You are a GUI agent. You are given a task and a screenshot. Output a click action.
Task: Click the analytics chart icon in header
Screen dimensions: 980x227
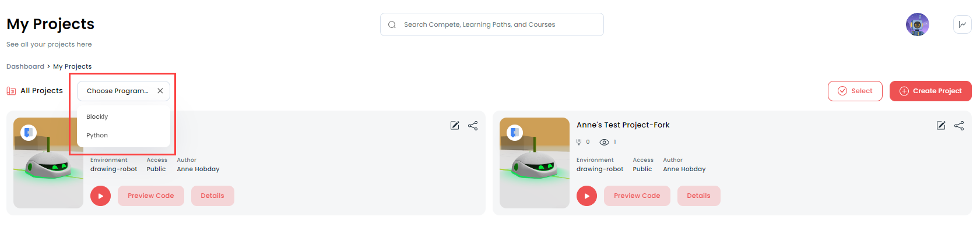click(x=963, y=24)
